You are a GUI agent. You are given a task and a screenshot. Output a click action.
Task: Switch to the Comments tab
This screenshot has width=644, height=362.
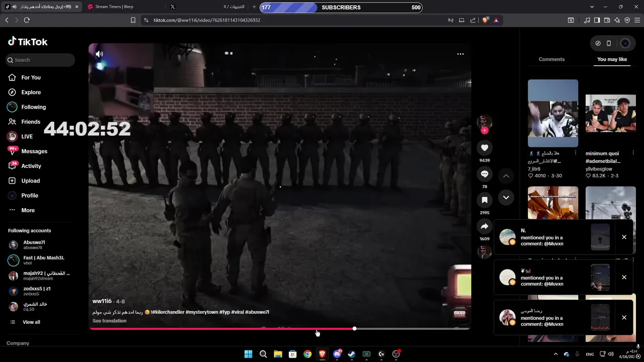pos(551,59)
